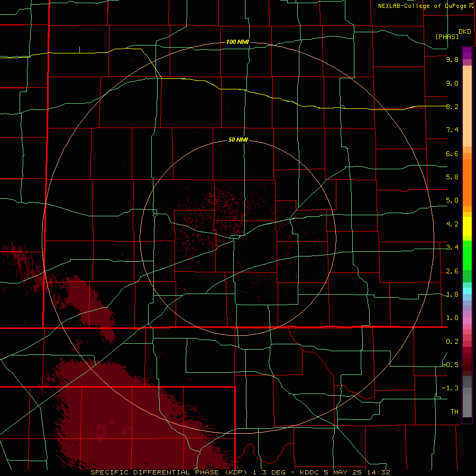Click the -0.5 scale value
This screenshot has width=476, height=476.
[x=451, y=365]
